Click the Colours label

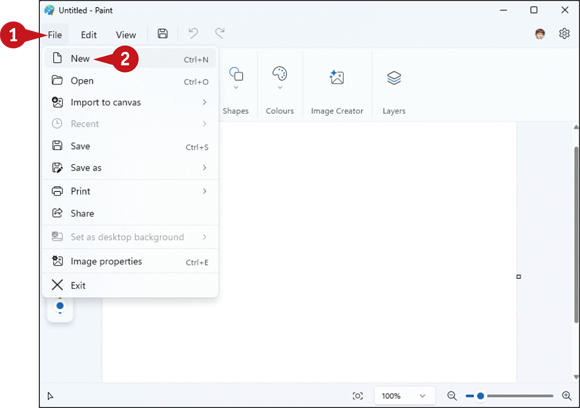click(280, 111)
